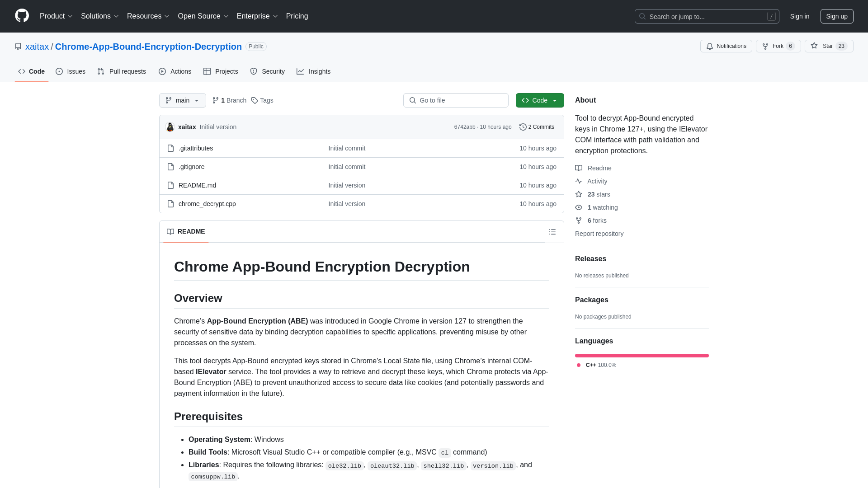Switch to the Security tab
The width and height of the screenshot is (868, 488).
pos(268,71)
